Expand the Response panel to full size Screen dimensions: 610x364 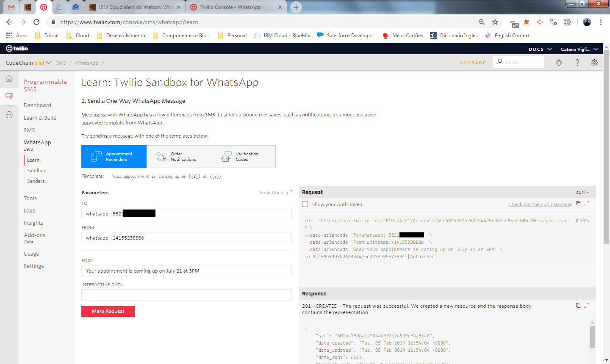click(x=587, y=305)
